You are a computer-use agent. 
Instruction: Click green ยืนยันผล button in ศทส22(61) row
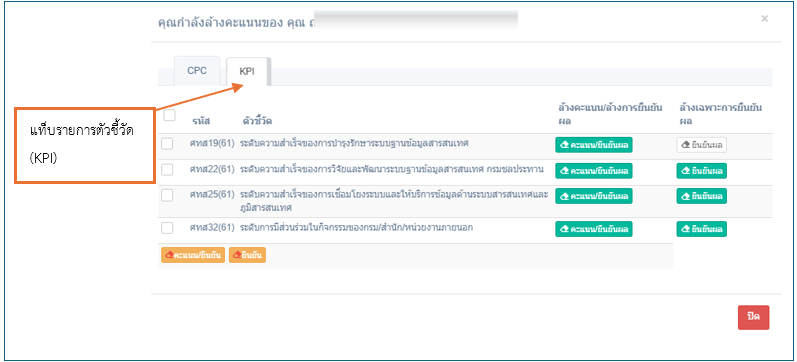(x=701, y=170)
